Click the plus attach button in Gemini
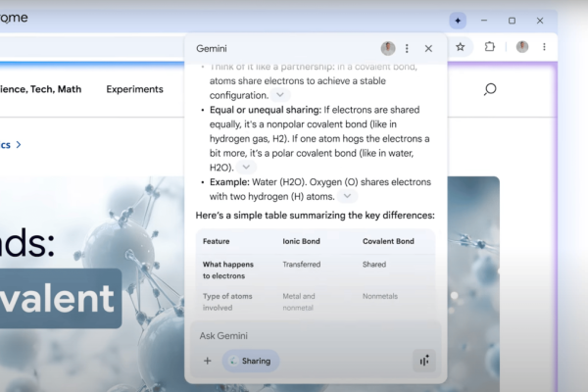The height and width of the screenshot is (392, 588). tap(208, 361)
